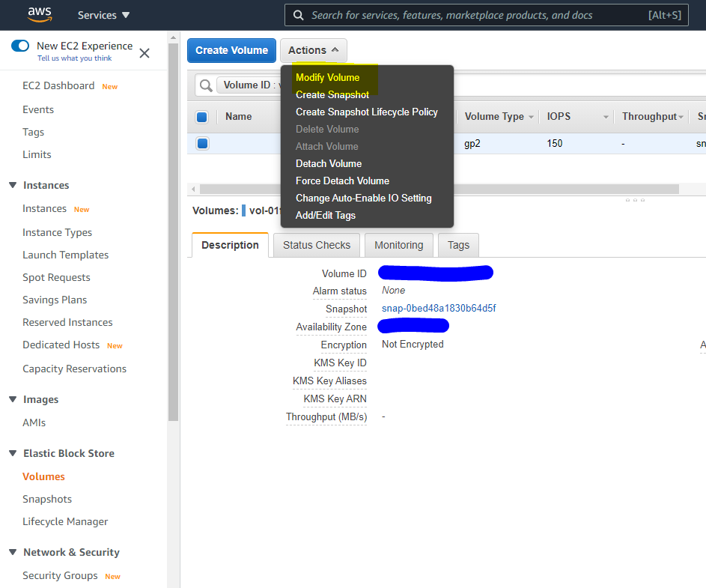The width and height of the screenshot is (706, 588).
Task: Close the New EC2 Experience banner
Action: (144, 53)
